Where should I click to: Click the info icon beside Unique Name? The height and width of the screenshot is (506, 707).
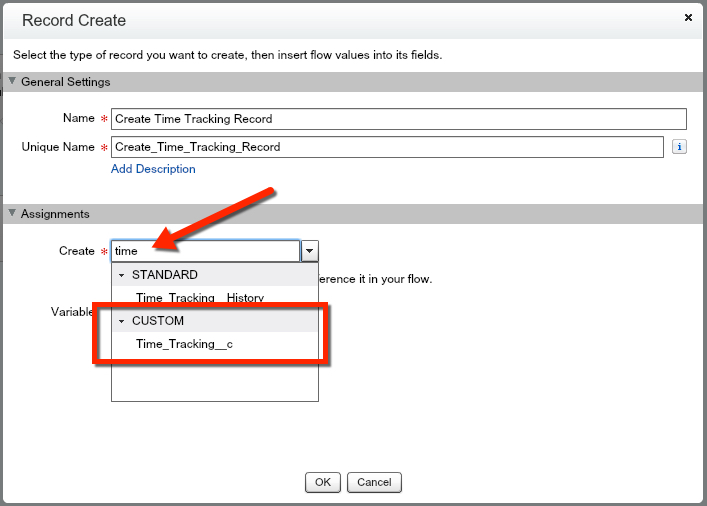[679, 147]
